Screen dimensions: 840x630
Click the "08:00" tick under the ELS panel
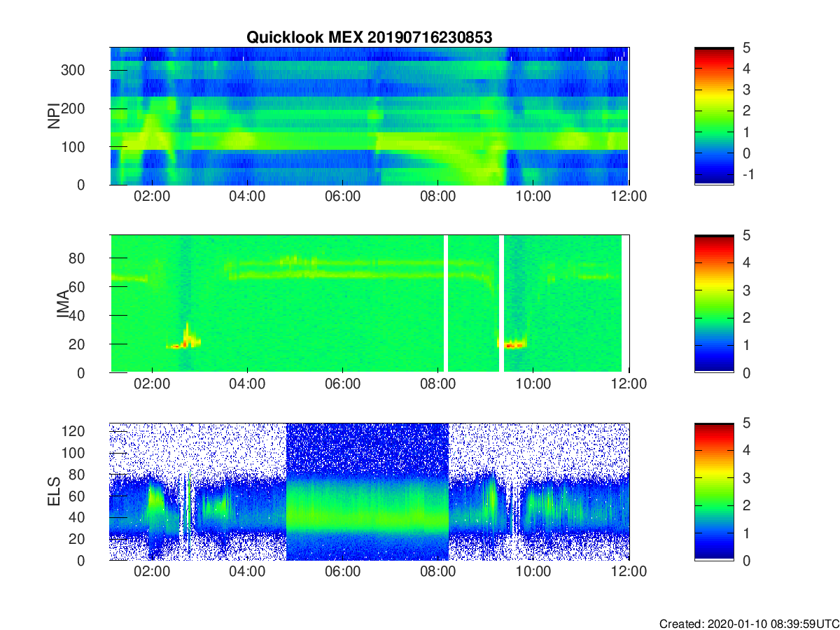438,572
